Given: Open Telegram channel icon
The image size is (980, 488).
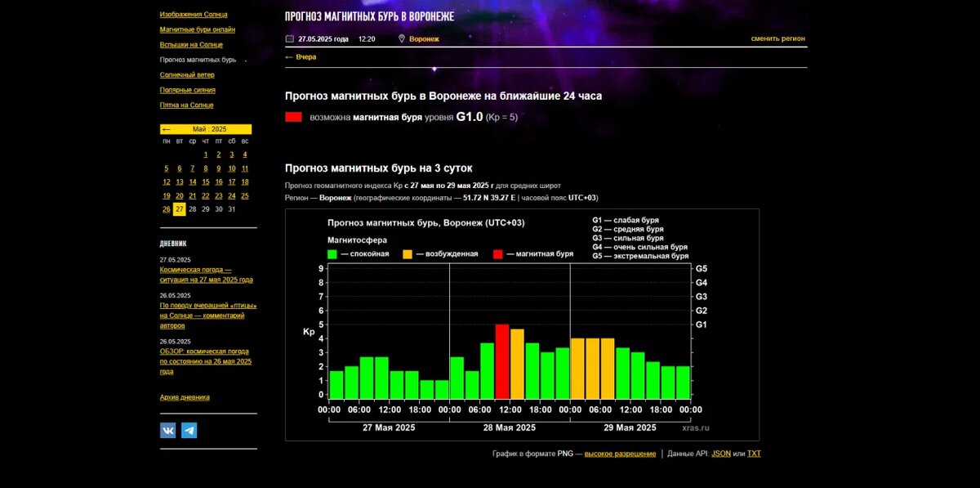Looking at the screenshot, I should pyautogui.click(x=189, y=430).
